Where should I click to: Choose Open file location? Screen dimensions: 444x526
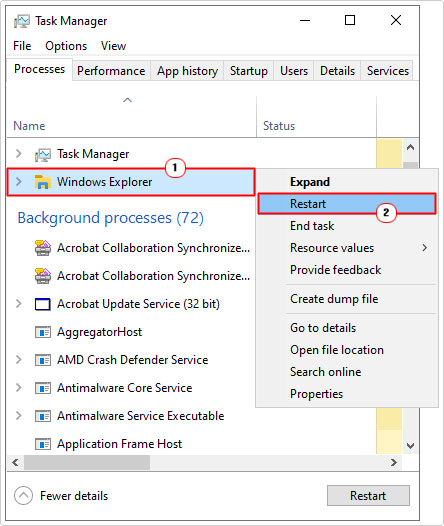347,350
